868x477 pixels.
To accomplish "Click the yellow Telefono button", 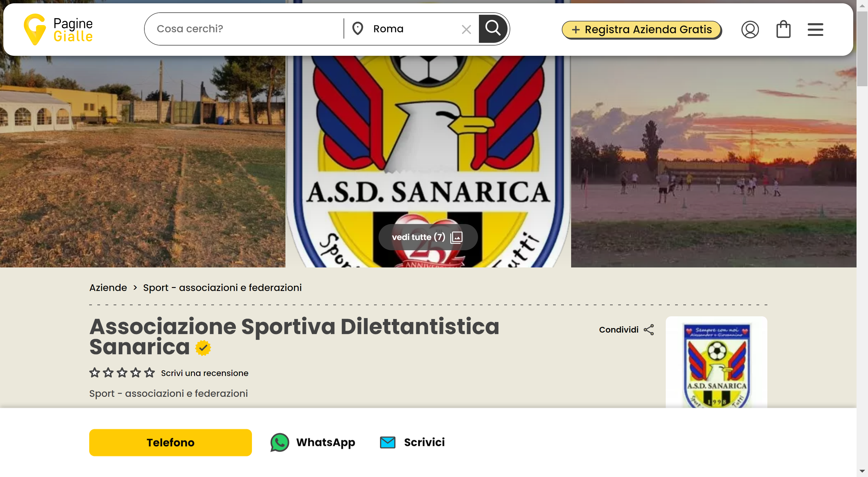I will point(171,442).
